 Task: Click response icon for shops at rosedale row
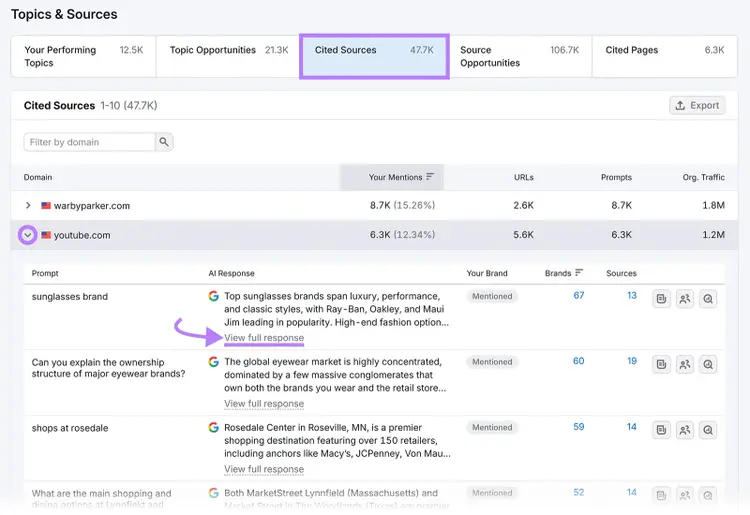pyautogui.click(x=662, y=430)
